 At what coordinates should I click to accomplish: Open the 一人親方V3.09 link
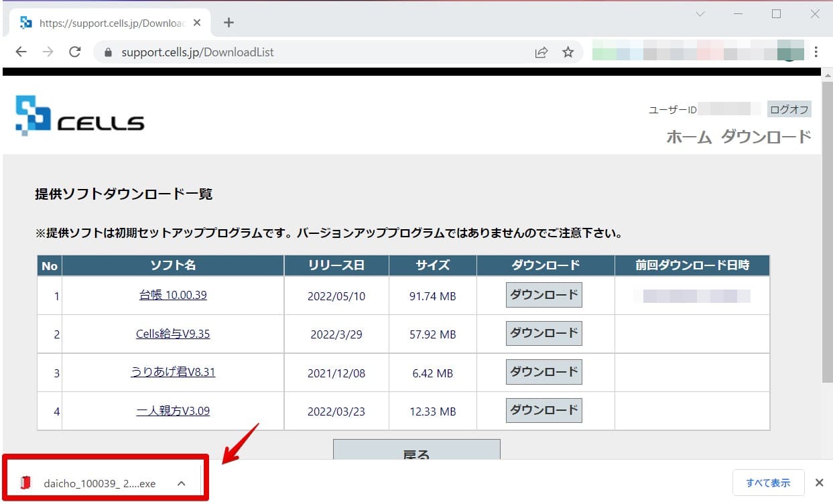coord(173,410)
